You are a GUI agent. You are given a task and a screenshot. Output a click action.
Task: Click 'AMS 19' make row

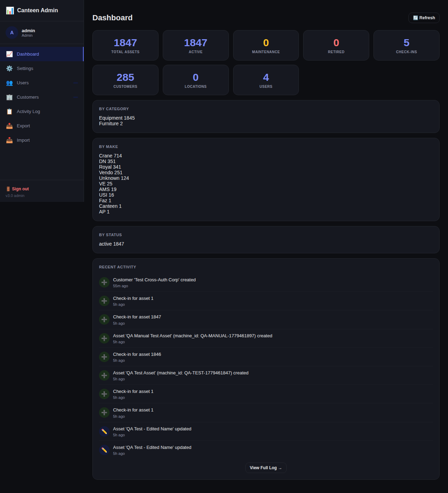pos(108,189)
